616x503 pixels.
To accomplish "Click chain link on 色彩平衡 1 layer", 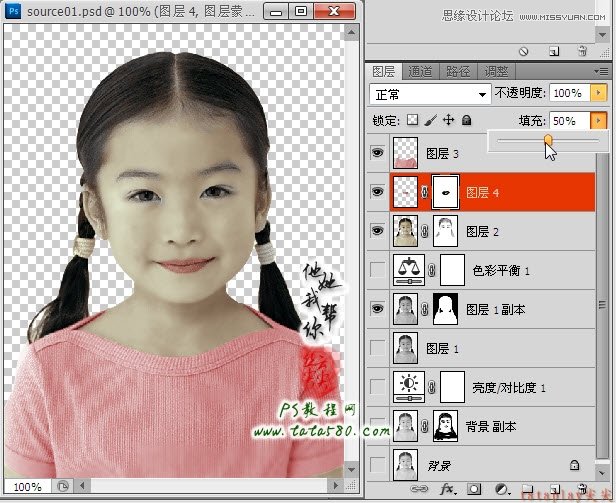I will [431, 270].
